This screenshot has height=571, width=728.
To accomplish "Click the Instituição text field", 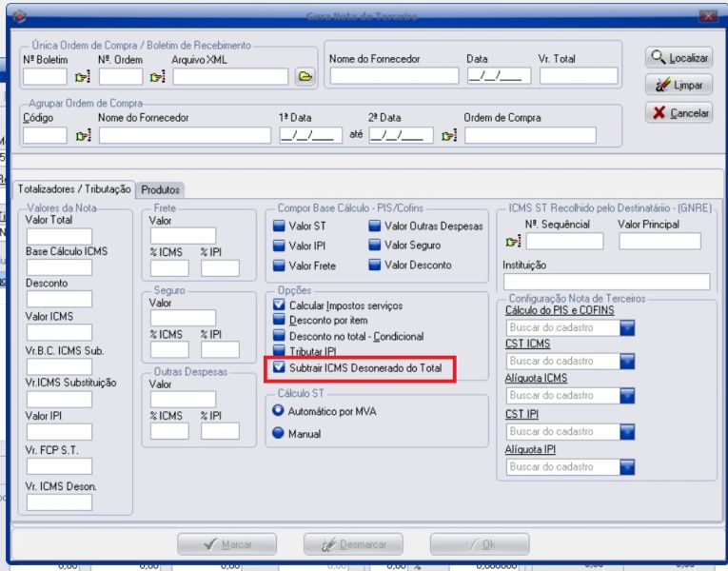I will 606,282.
